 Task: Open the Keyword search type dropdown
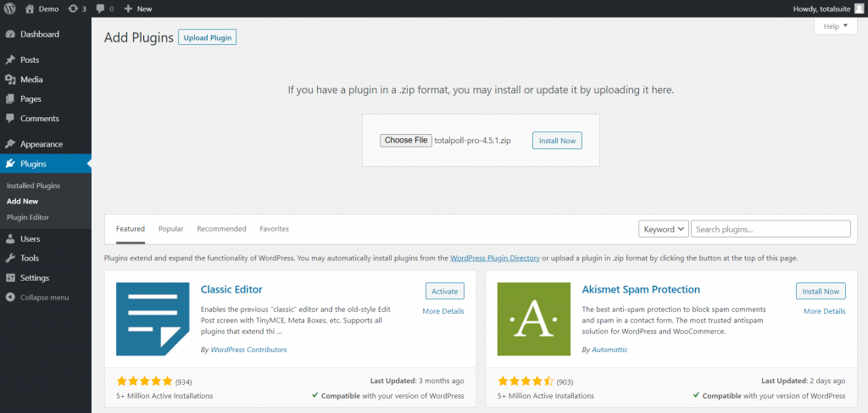663,229
